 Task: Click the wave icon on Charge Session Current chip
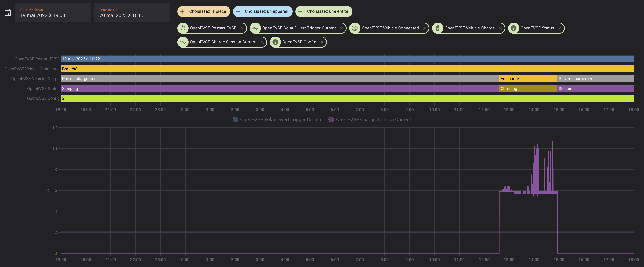click(x=183, y=42)
